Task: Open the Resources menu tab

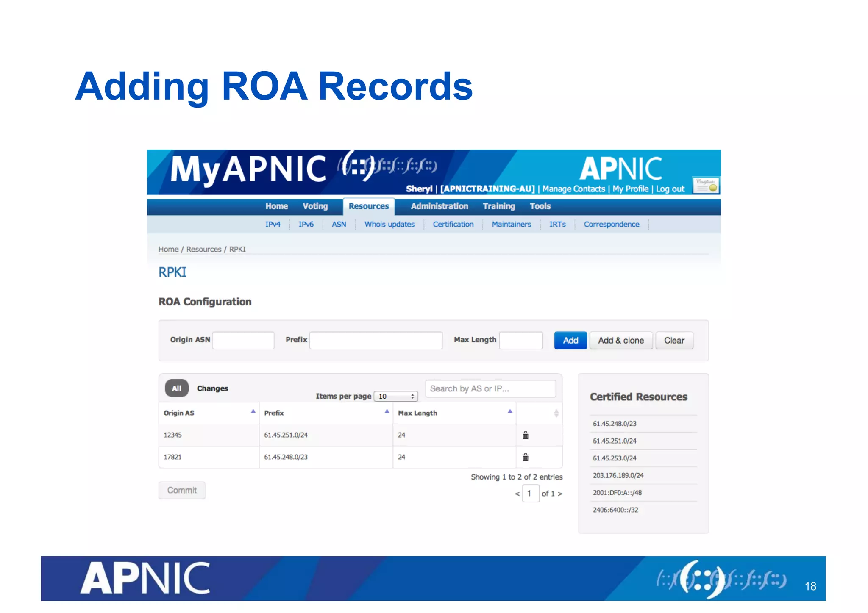Action: click(x=368, y=206)
